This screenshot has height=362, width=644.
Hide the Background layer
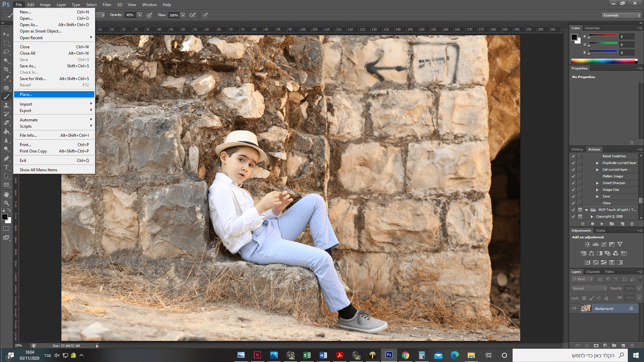(574, 308)
